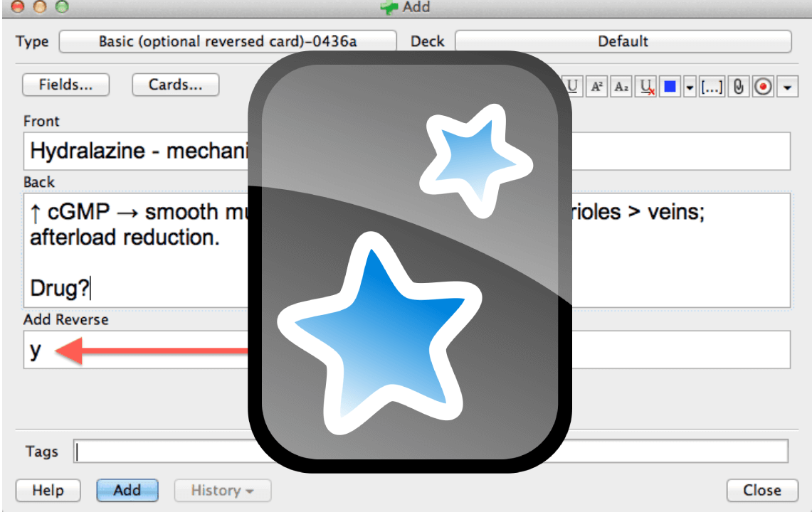The width and height of the screenshot is (812, 512).
Task: Click the Help button
Action: pyautogui.click(x=48, y=490)
